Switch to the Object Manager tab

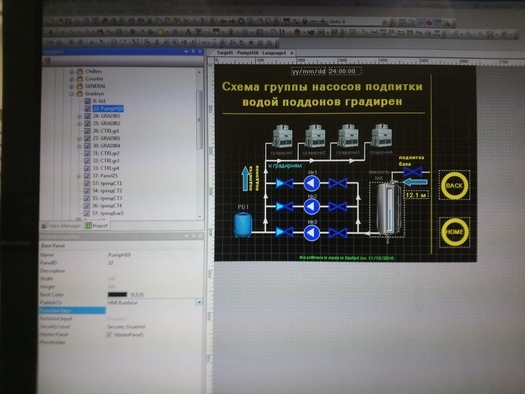point(61,226)
